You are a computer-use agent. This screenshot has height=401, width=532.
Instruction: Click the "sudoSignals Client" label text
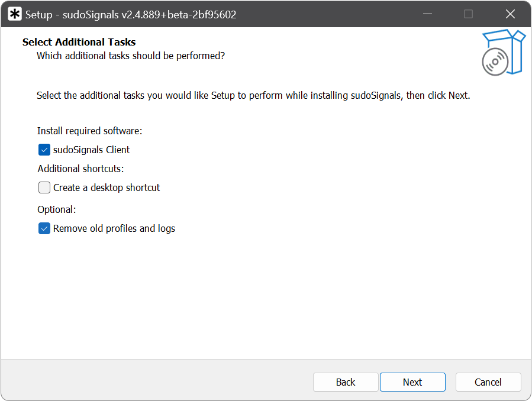pos(91,150)
